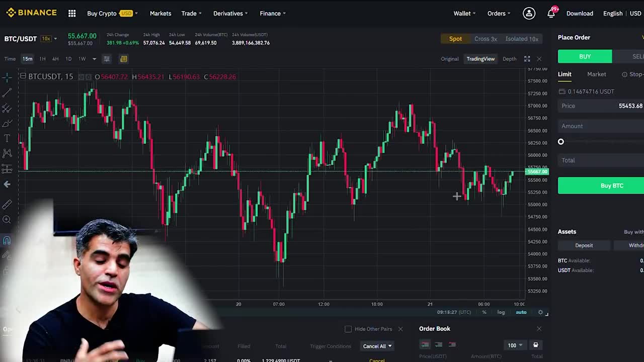The width and height of the screenshot is (644, 362).
Task: Open the Wallet dropdown
Action: coord(464,14)
